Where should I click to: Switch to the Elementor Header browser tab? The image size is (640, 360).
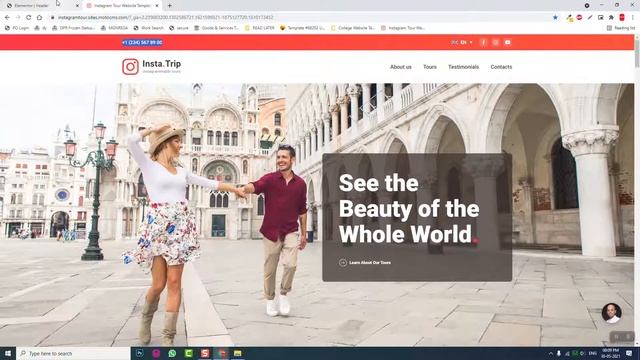click(x=41, y=6)
